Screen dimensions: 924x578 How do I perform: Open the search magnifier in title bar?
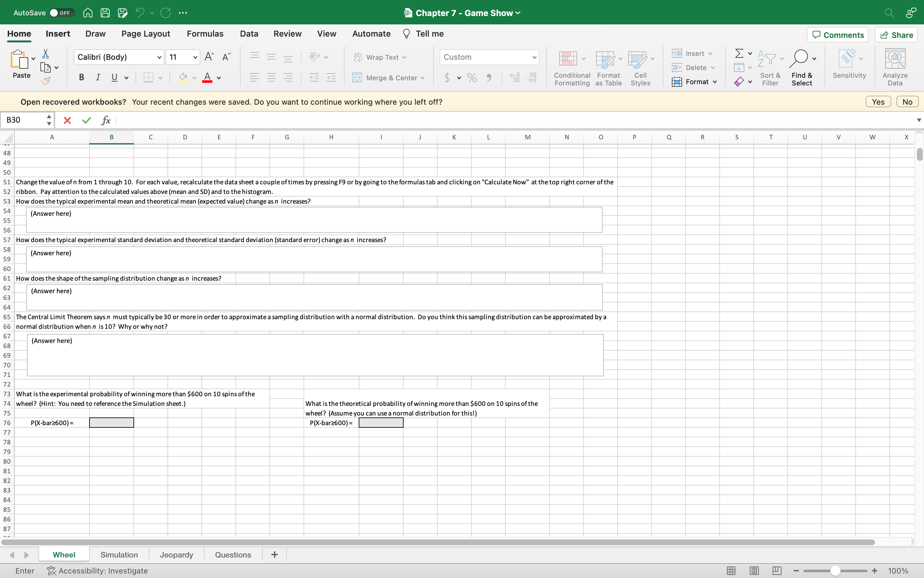889,13
